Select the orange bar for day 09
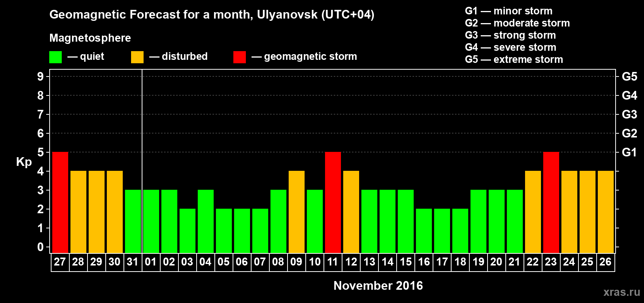The image size is (644, 303). [297, 212]
